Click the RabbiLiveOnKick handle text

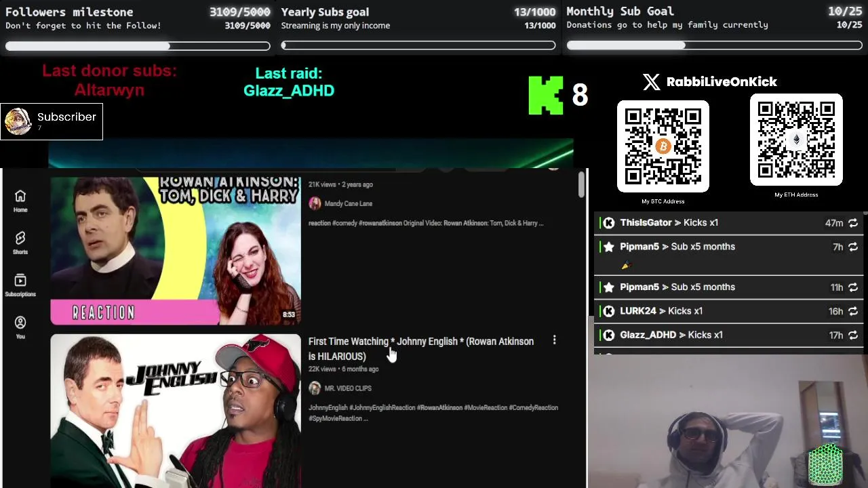[x=722, y=82]
